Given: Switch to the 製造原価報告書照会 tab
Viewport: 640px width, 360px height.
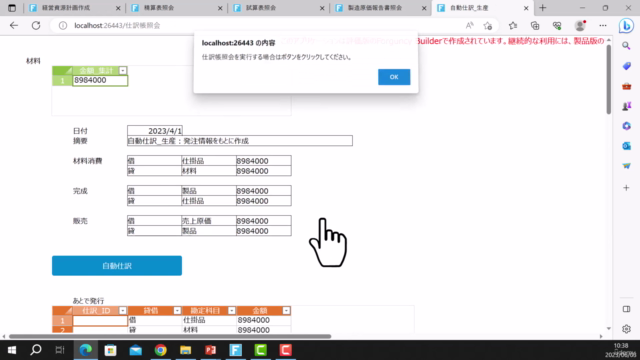Looking at the screenshot, I should click(x=374, y=8).
